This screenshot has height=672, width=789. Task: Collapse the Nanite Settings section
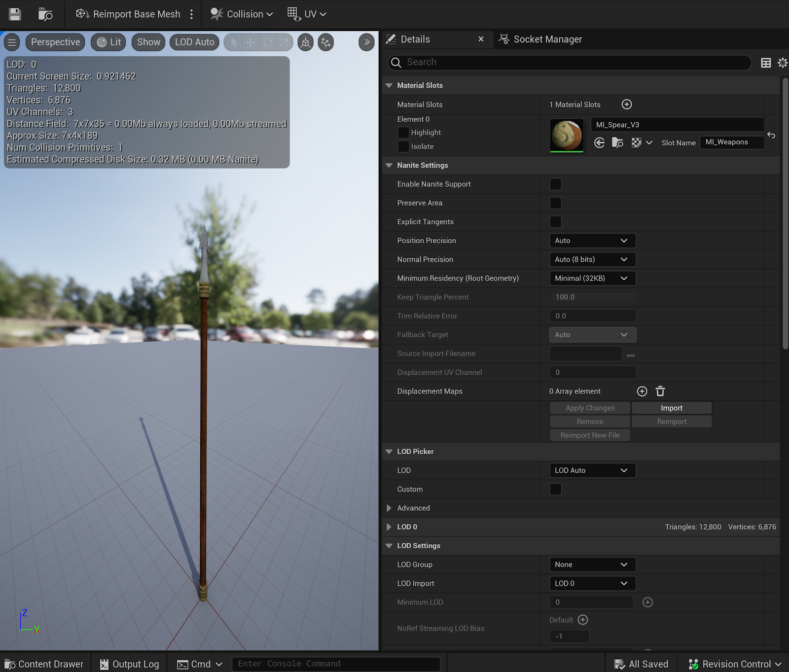click(x=389, y=166)
